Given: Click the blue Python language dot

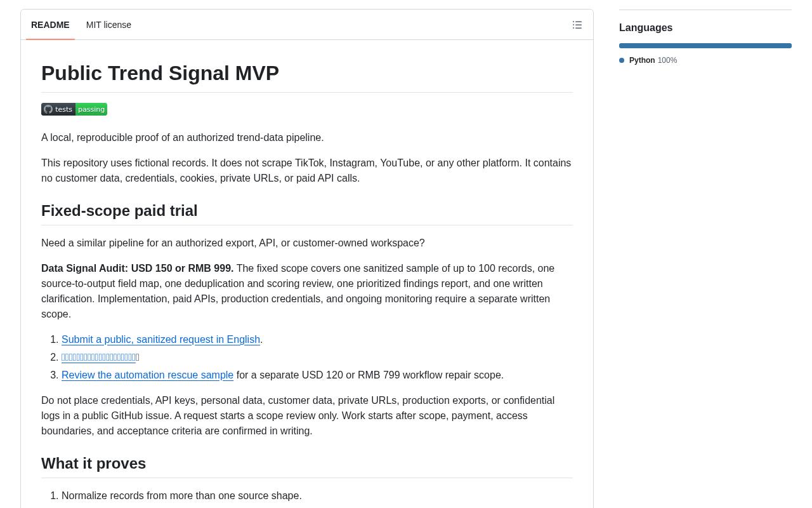Looking at the screenshot, I should tap(622, 60).
